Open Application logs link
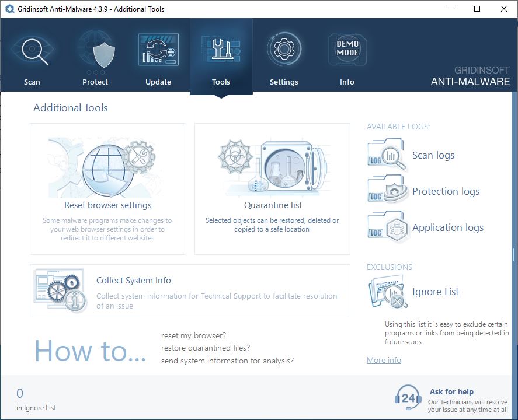Screen dimensions: 518x420 coord(448,228)
